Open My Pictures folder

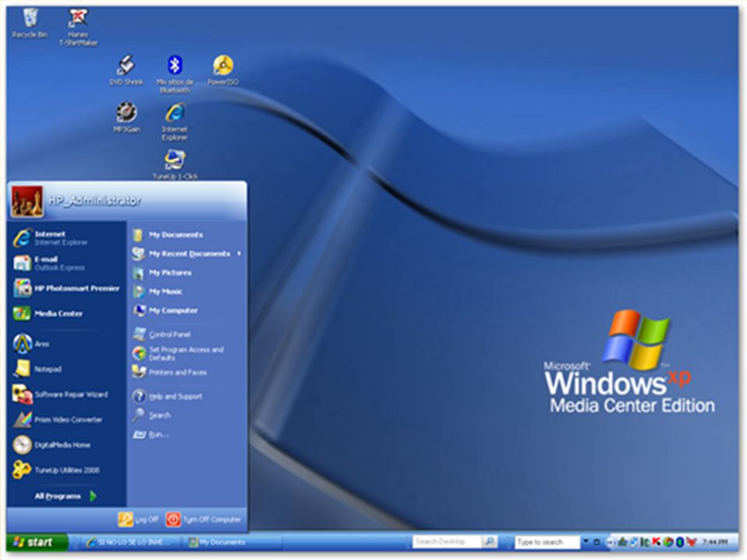point(187,273)
